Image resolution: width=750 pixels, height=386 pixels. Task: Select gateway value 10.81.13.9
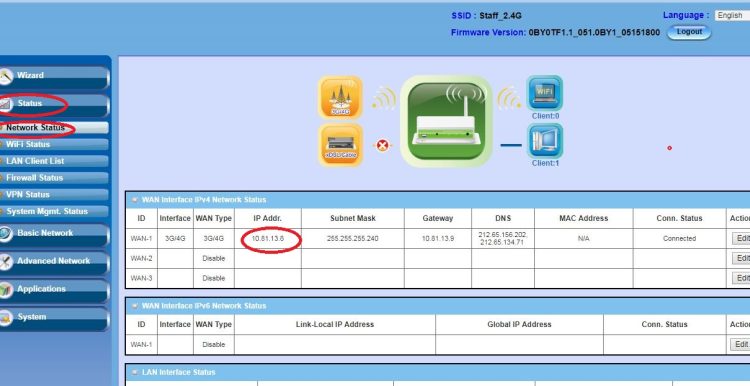[438, 238]
